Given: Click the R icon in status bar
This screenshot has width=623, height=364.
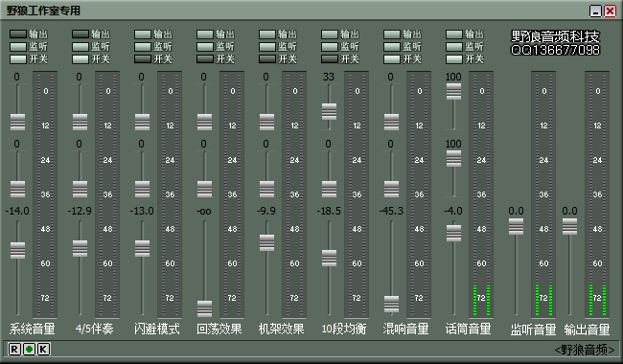Looking at the screenshot, I should (x=14, y=350).
